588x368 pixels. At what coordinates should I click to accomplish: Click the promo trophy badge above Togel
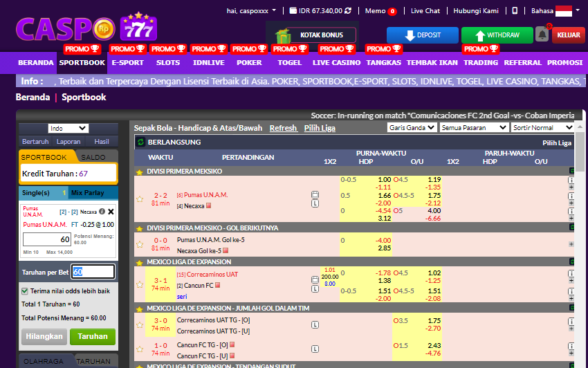289,48
